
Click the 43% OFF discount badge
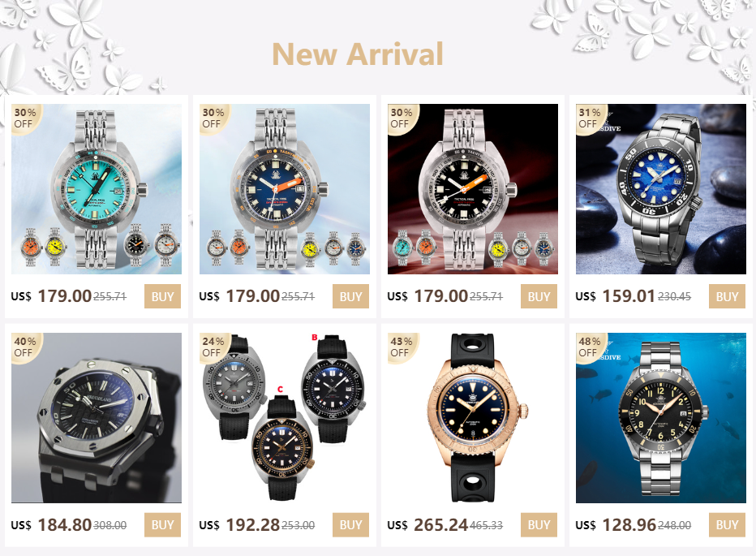coord(402,347)
